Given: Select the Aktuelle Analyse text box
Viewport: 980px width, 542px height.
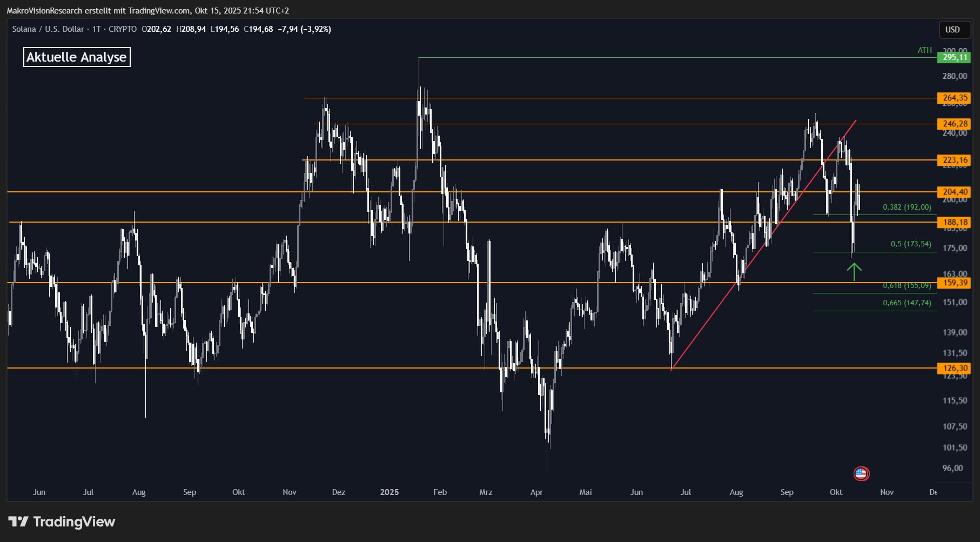Looking at the screenshot, I should pyautogui.click(x=77, y=57).
